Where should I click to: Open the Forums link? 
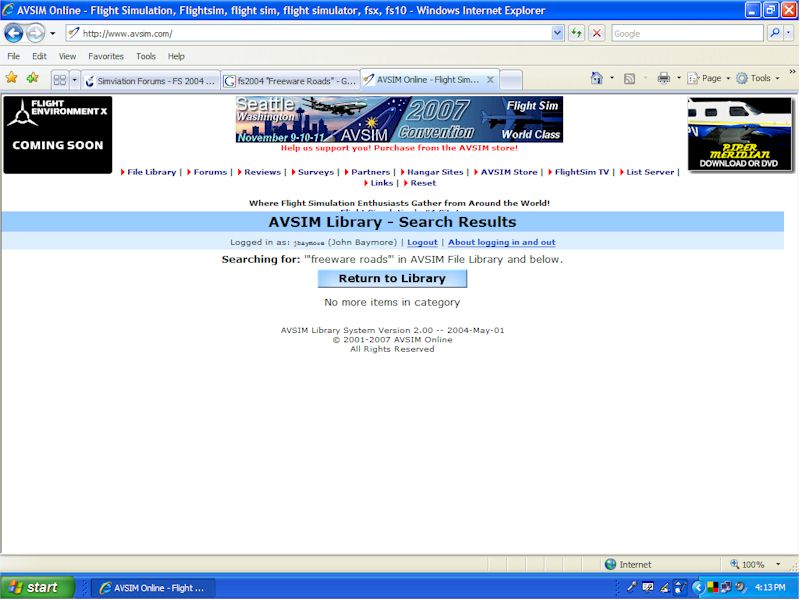pyautogui.click(x=210, y=172)
